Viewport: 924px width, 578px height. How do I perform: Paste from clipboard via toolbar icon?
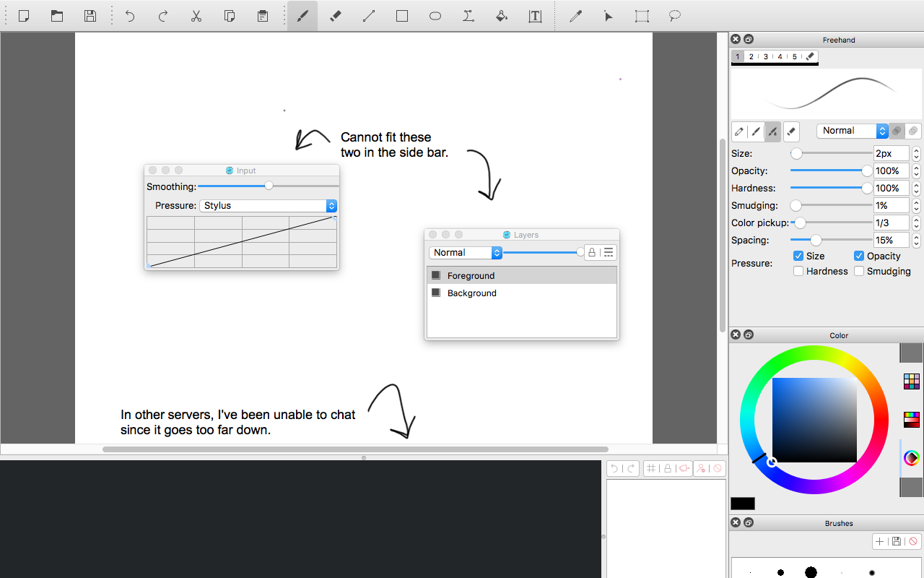(263, 16)
